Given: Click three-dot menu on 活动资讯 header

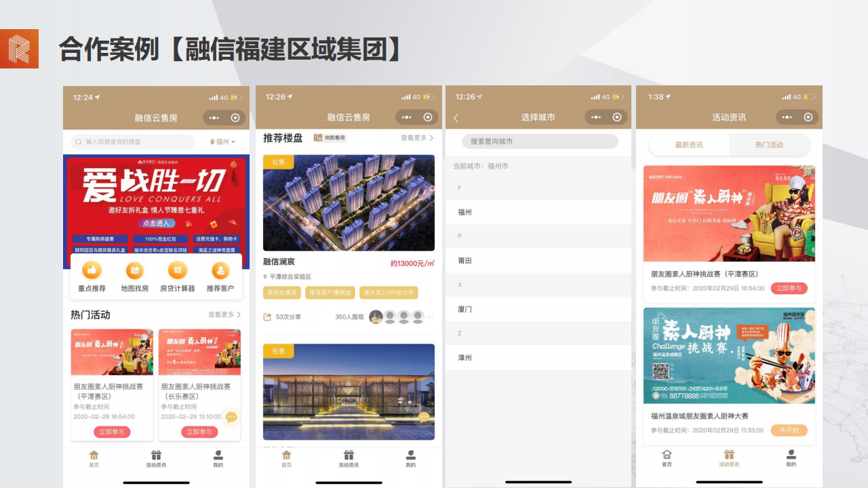Looking at the screenshot, I should [x=787, y=117].
